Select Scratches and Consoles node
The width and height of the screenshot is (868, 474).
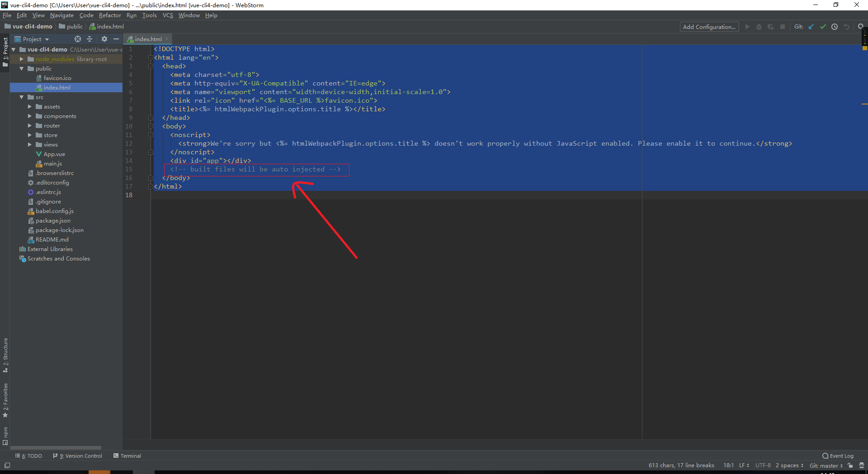[58, 258]
